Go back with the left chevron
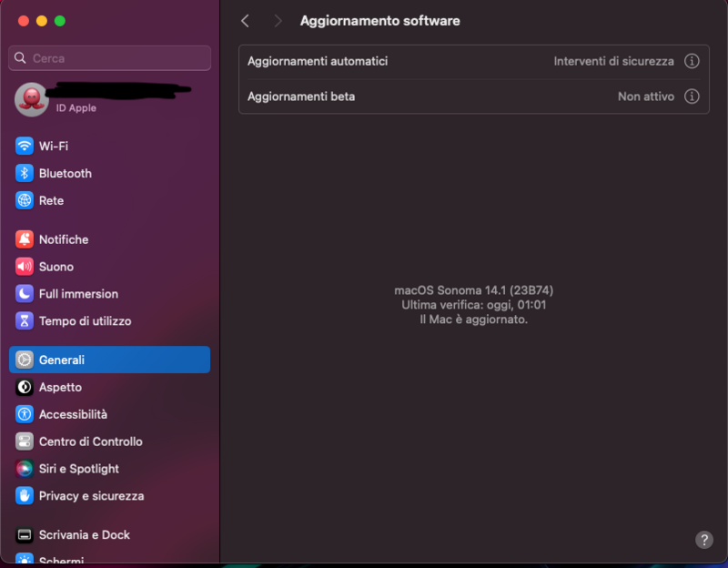Image resolution: width=728 pixels, height=568 pixels. coord(245,20)
